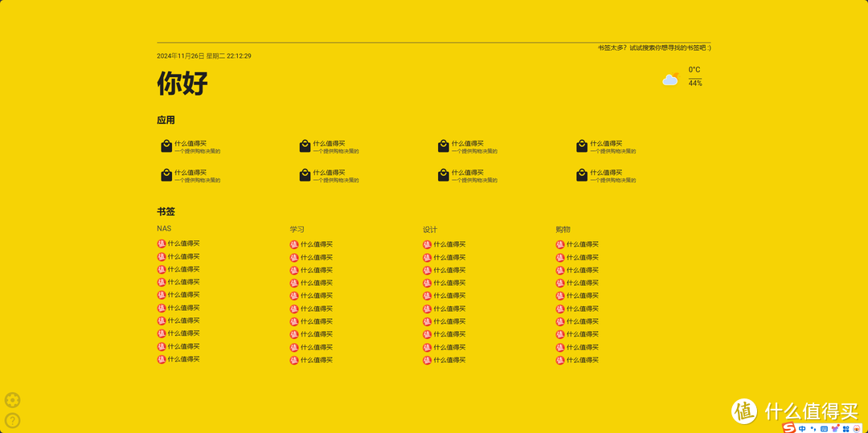The image size is (868, 433).
Task: Open the Sogou soft keyboard icon
Action: coord(823,428)
